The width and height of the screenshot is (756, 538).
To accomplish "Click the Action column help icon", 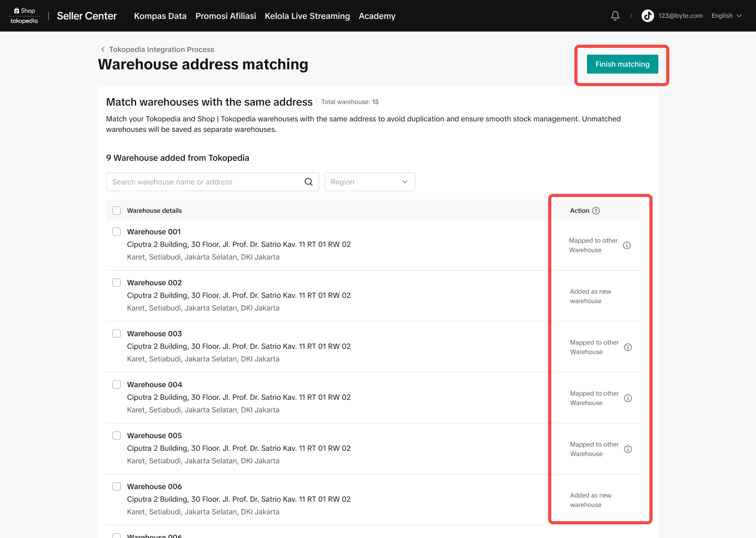I will coord(596,211).
